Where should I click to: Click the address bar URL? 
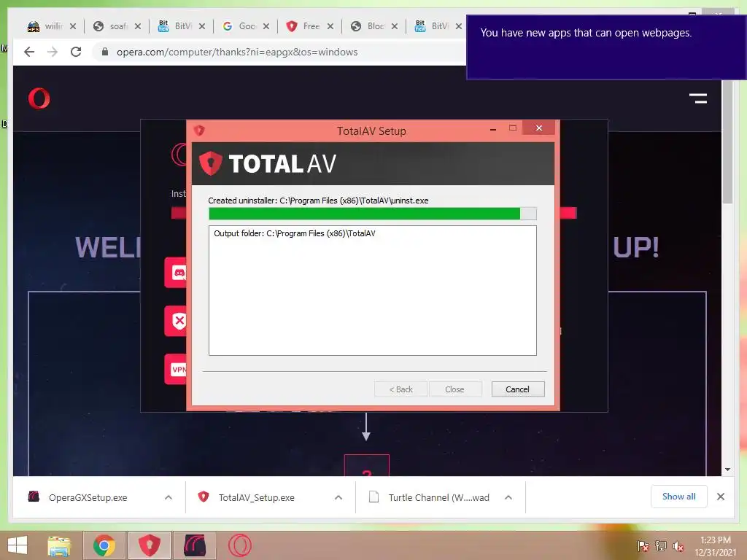[237, 52]
